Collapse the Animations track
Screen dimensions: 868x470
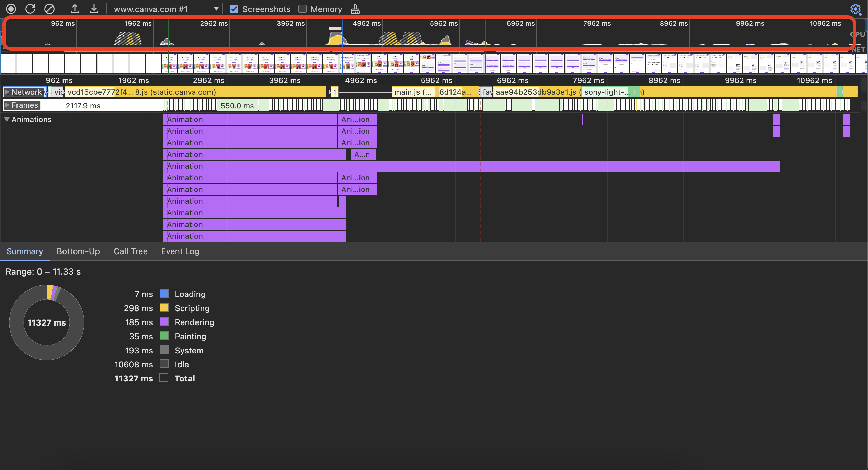click(7, 119)
